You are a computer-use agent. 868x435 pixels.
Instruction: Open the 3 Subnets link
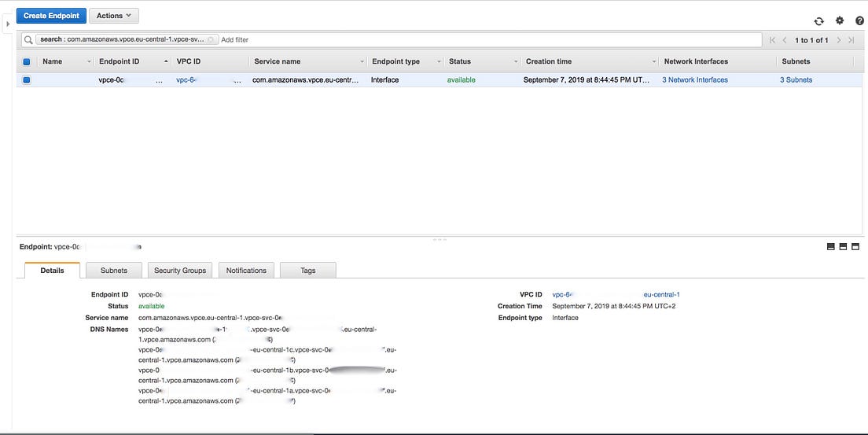[796, 79]
